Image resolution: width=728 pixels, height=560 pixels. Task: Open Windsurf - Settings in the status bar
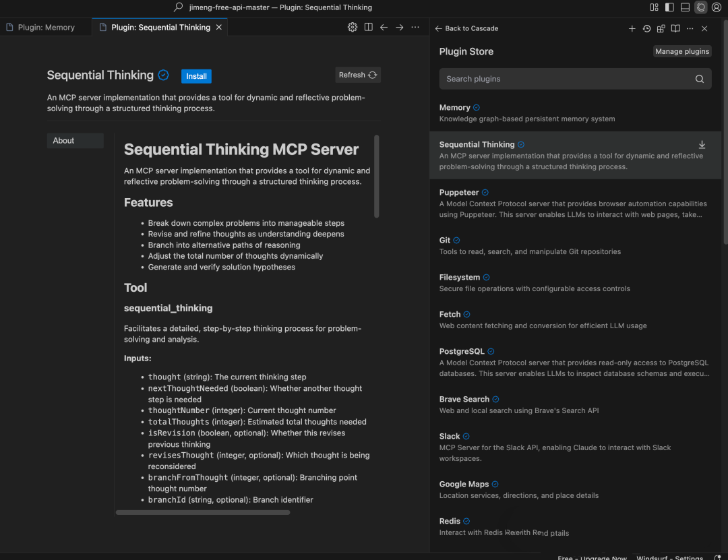(669, 557)
